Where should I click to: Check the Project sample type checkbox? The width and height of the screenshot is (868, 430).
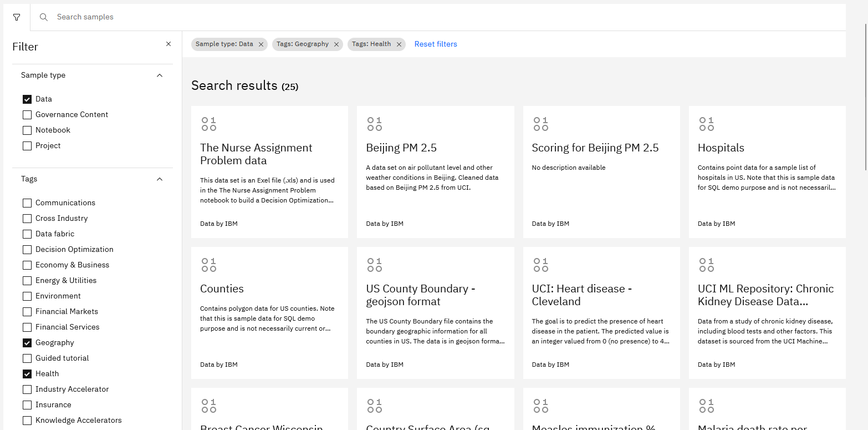coord(27,146)
